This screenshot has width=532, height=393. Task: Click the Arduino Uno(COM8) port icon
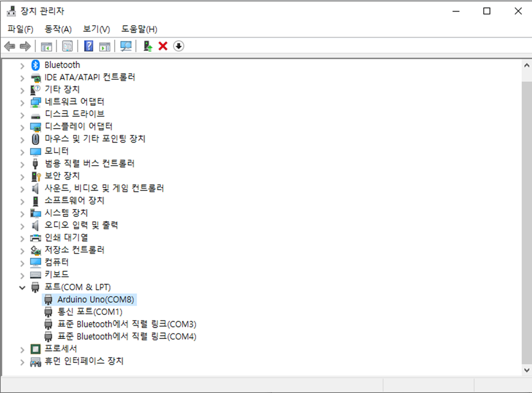(49, 300)
